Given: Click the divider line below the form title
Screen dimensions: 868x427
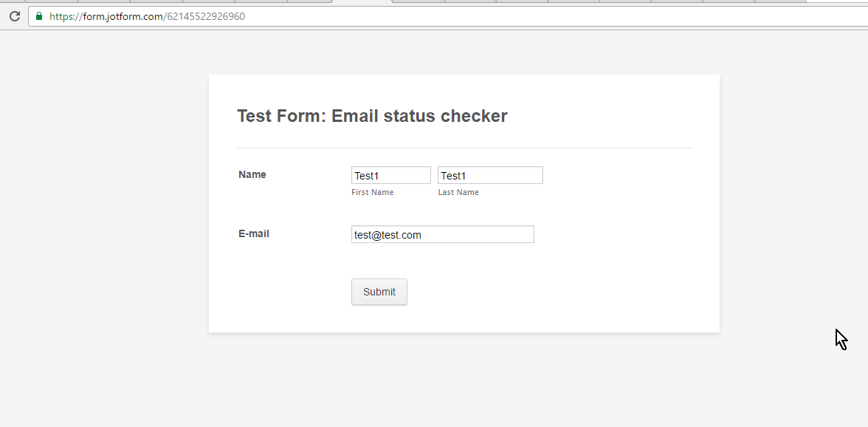Looking at the screenshot, I should pyautogui.click(x=464, y=148).
